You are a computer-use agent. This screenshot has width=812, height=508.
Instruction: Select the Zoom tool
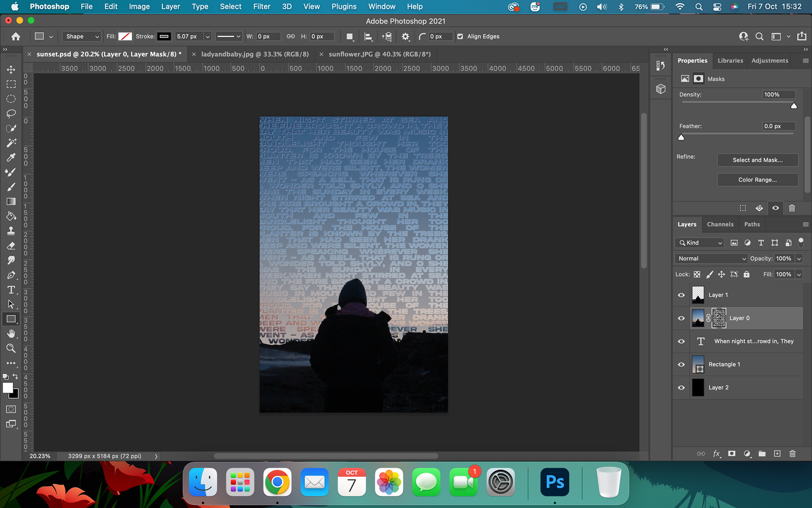[11, 348]
